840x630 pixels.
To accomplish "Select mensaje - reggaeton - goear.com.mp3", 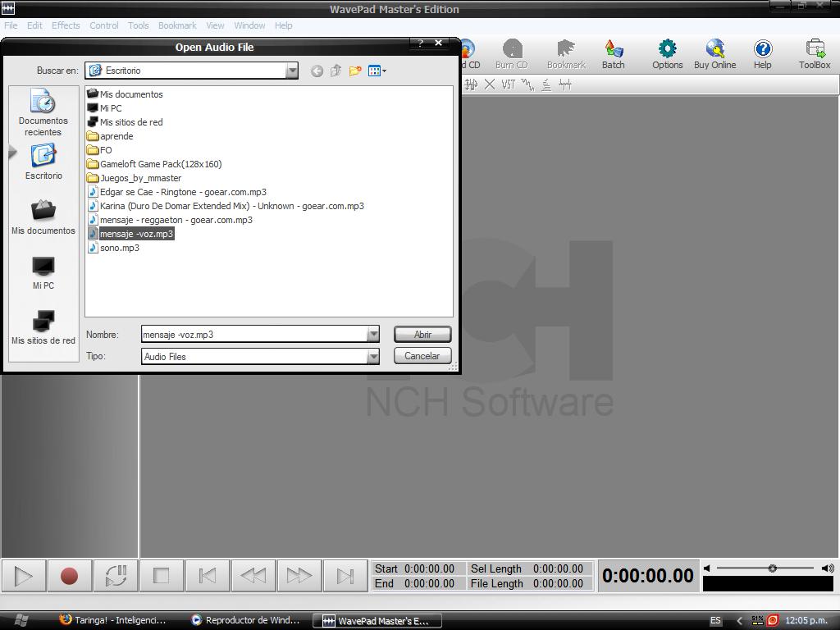I will tap(170, 220).
